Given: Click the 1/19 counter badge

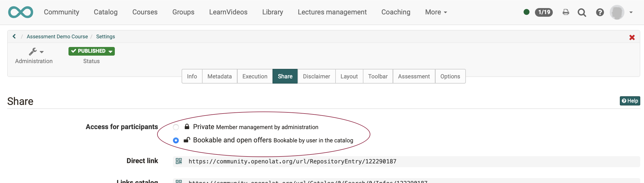Looking at the screenshot, I should 544,12.
